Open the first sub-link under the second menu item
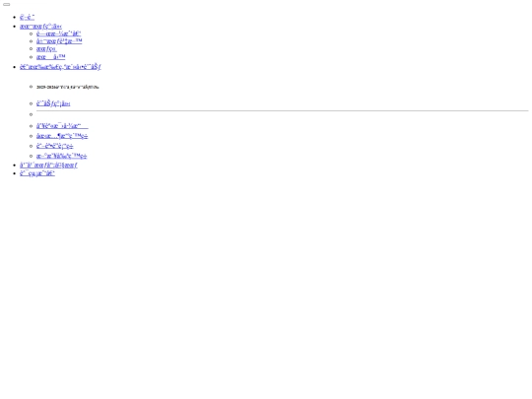This screenshot has height=399, width=532. tap(59, 33)
